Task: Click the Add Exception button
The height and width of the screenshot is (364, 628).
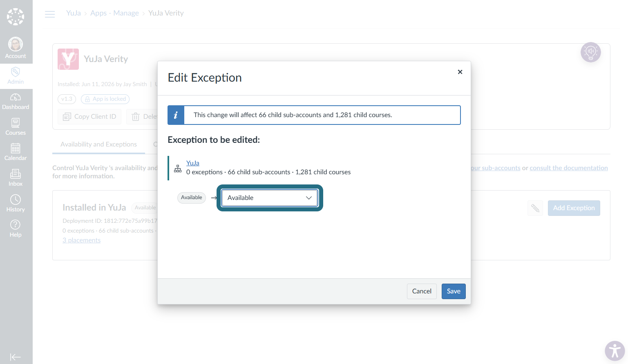Action: coord(574,208)
